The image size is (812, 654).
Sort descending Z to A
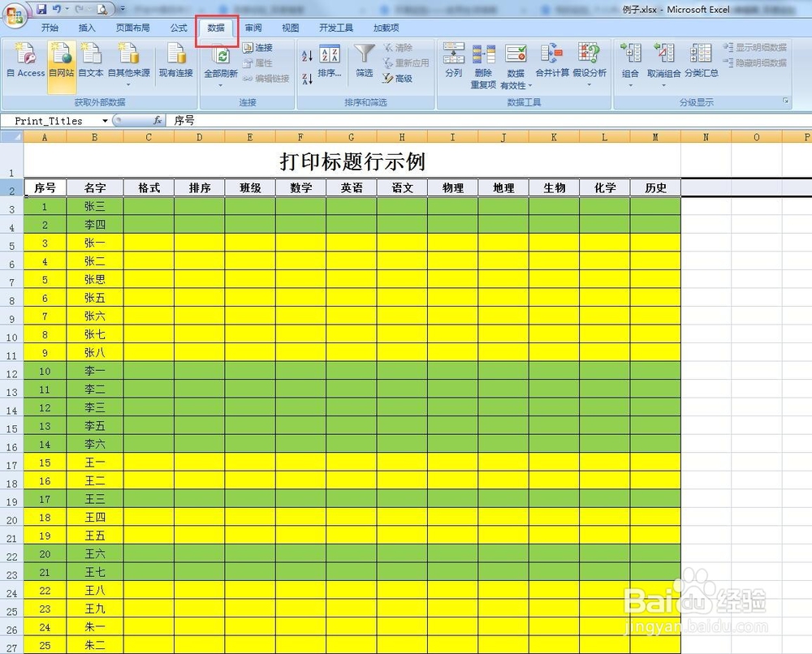pos(307,79)
